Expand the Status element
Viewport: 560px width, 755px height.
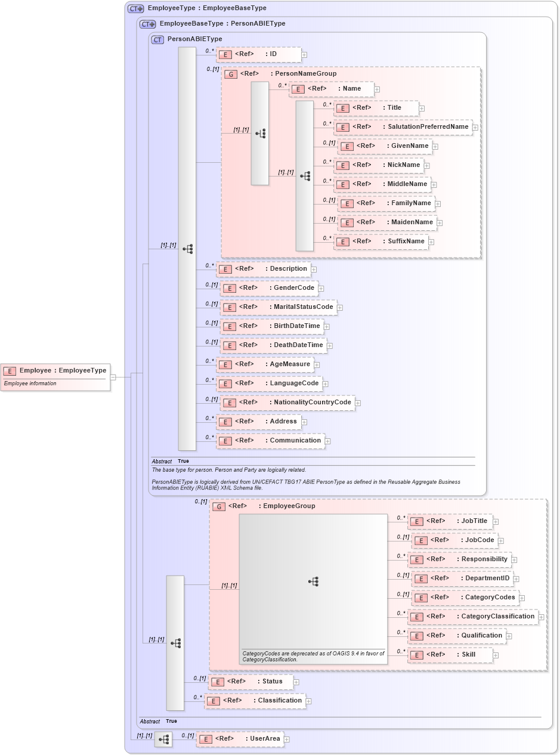coord(296,682)
